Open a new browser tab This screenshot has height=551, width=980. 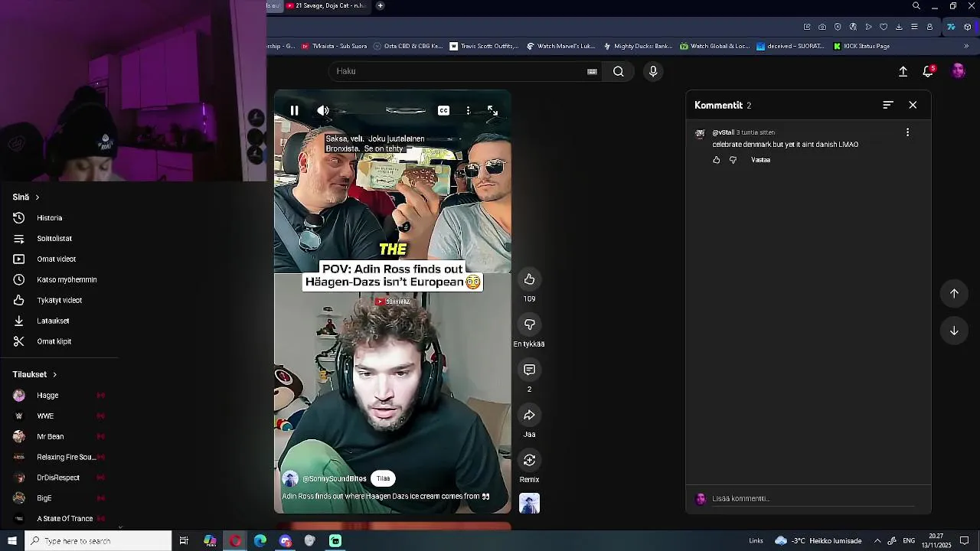click(380, 6)
